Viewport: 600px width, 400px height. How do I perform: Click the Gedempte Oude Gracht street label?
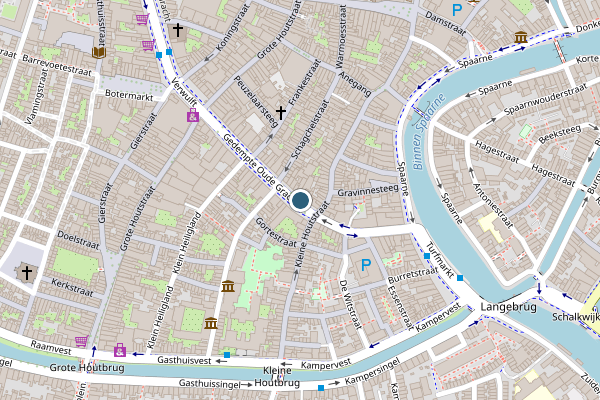(257, 166)
